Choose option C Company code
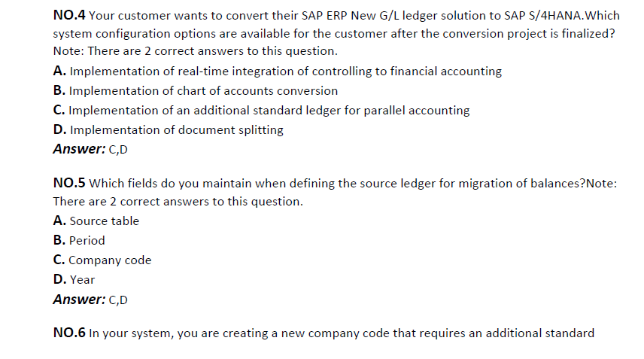644x359 pixels. 102,260
